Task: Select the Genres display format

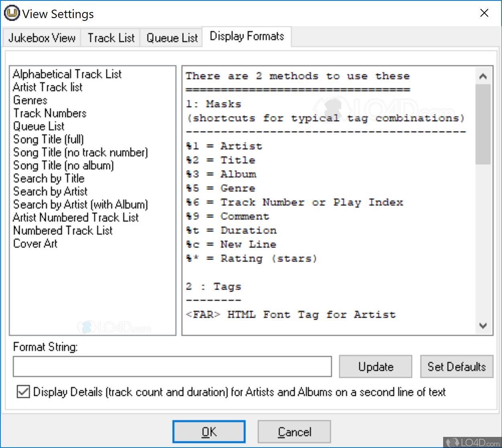Action: pos(30,100)
